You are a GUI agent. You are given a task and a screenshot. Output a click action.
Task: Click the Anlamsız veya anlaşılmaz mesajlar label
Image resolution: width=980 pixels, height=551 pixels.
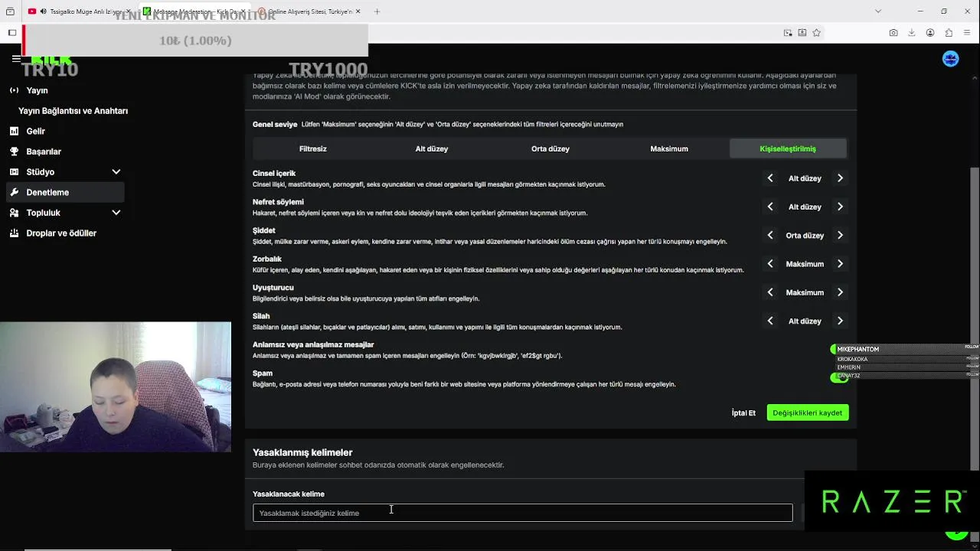pos(313,345)
